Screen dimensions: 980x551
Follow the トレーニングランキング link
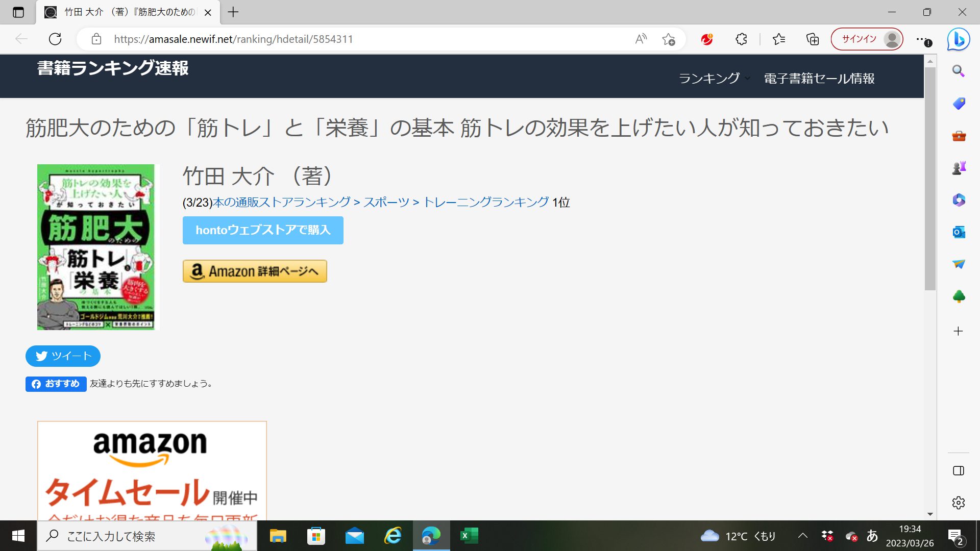486,203
